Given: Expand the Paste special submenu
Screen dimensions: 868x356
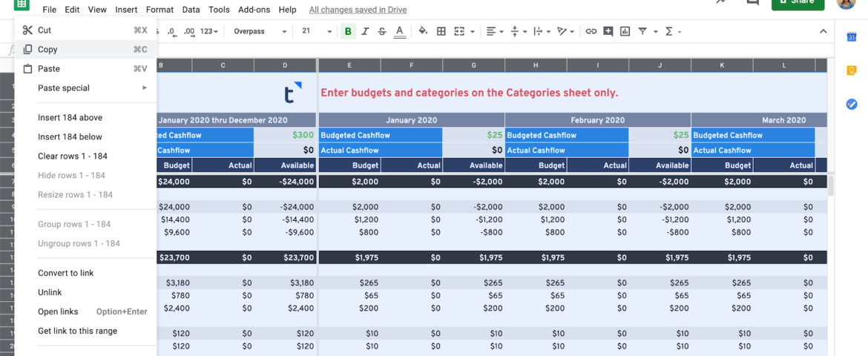Looking at the screenshot, I should click(x=86, y=88).
